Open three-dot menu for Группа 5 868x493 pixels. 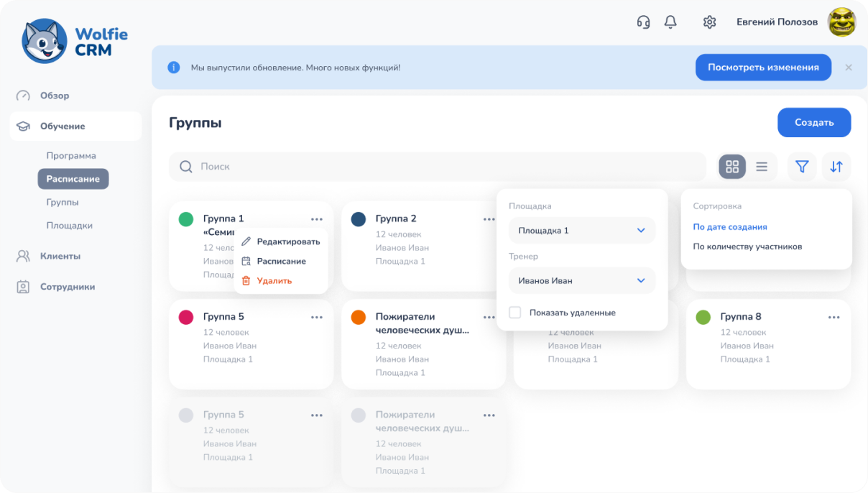[316, 317]
